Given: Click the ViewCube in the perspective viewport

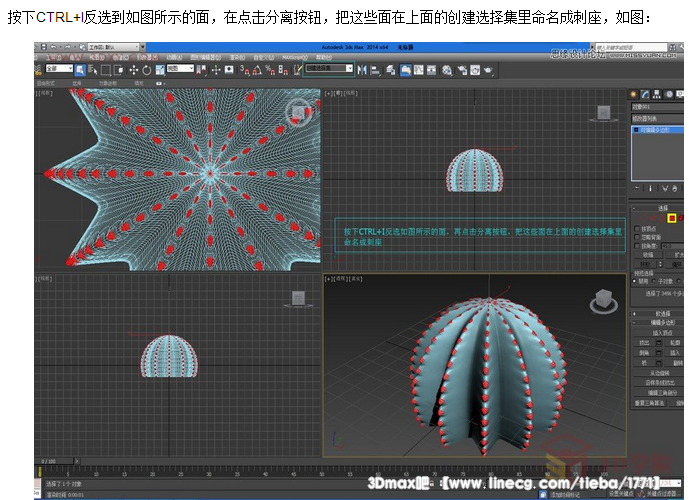Looking at the screenshot, I should coord(603,299).
